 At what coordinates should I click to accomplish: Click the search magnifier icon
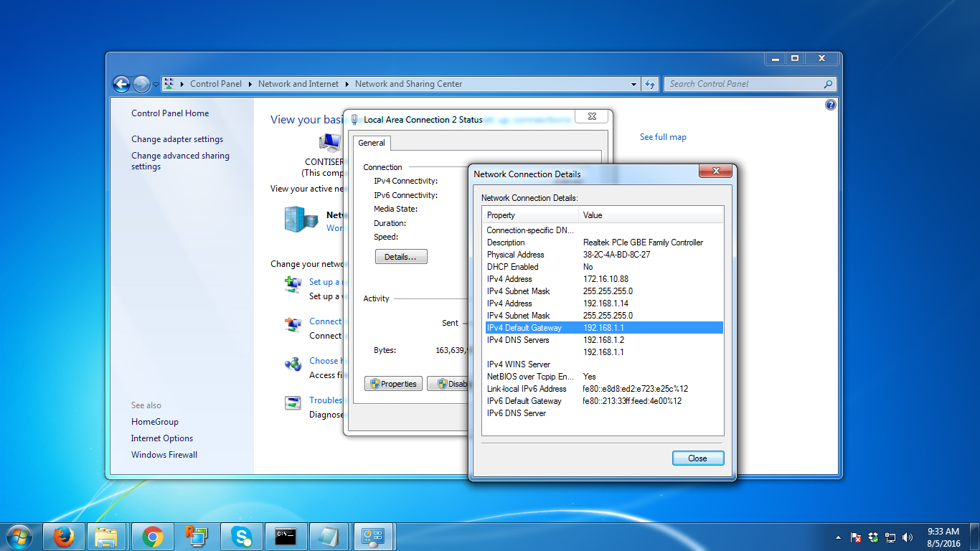pos(829,84)
